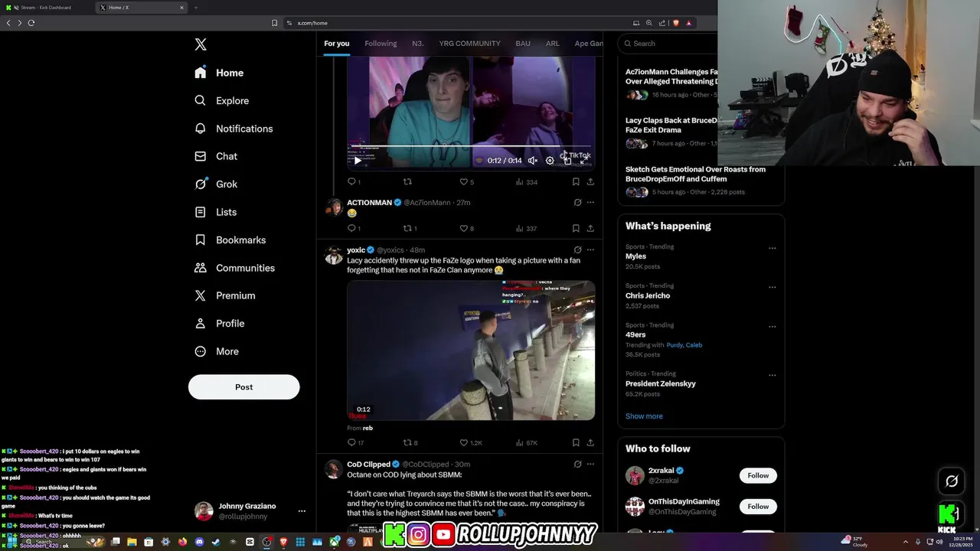Screen dimensions: 980x551
Task: Open Johnny Graziano account options dots
Action: tap(302, 511)
